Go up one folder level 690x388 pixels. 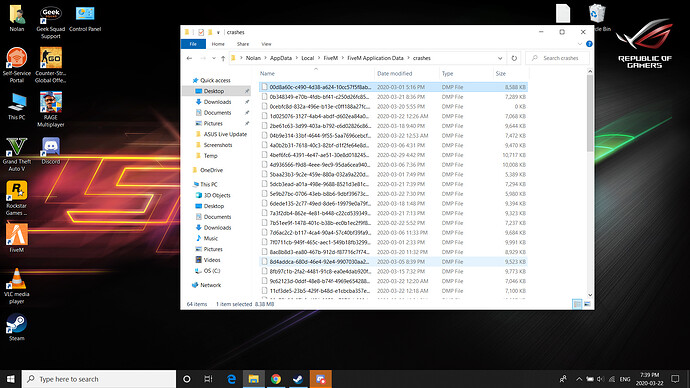(x=223, y=58)
